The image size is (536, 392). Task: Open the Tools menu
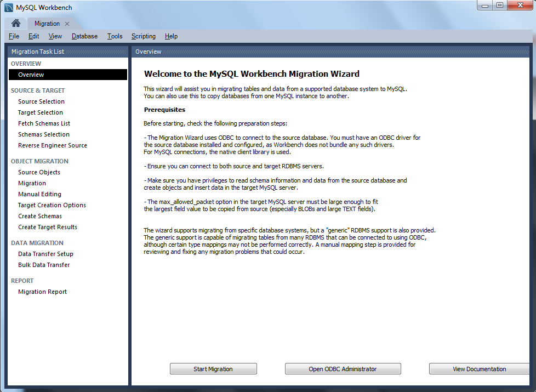pyautogui.click(x=115, y=36)
